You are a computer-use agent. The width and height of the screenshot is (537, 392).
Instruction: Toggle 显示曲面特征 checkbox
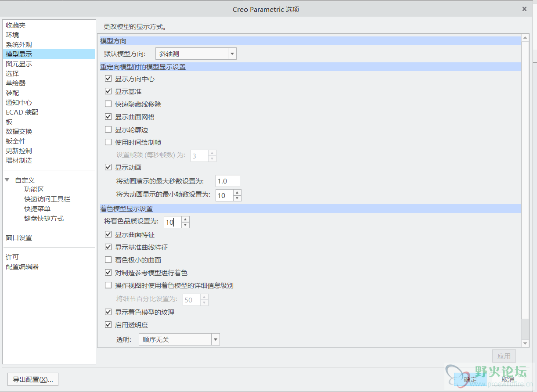point(108,235)
